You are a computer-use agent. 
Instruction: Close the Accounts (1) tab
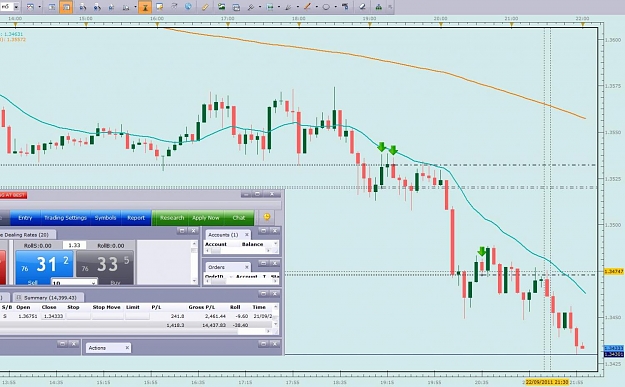(247, 235)
